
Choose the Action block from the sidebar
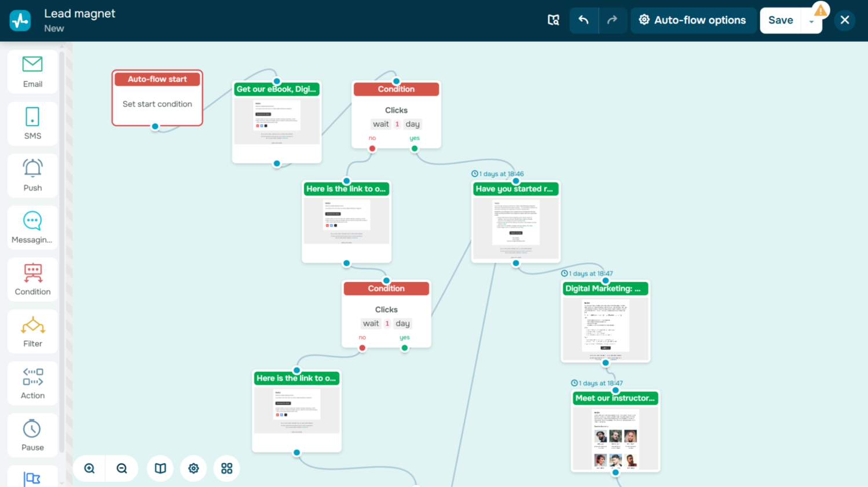tap(32, 382)
